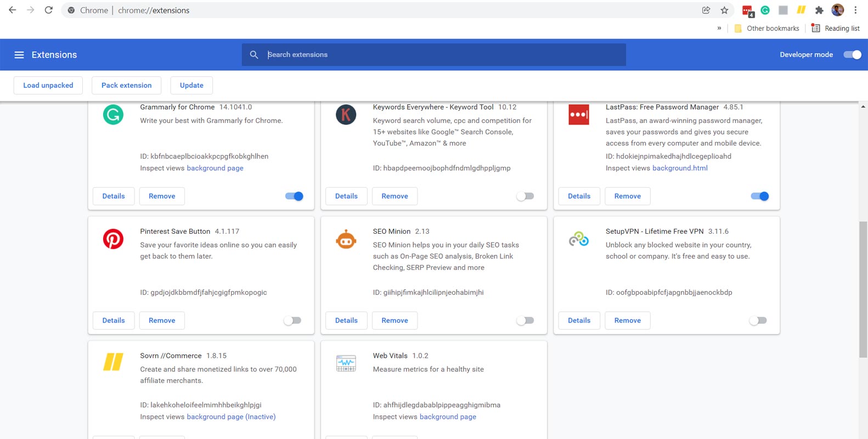Click the Update button
Image resolution: width=868 pixels, height=439 pixels.
[x=191, y=85]
